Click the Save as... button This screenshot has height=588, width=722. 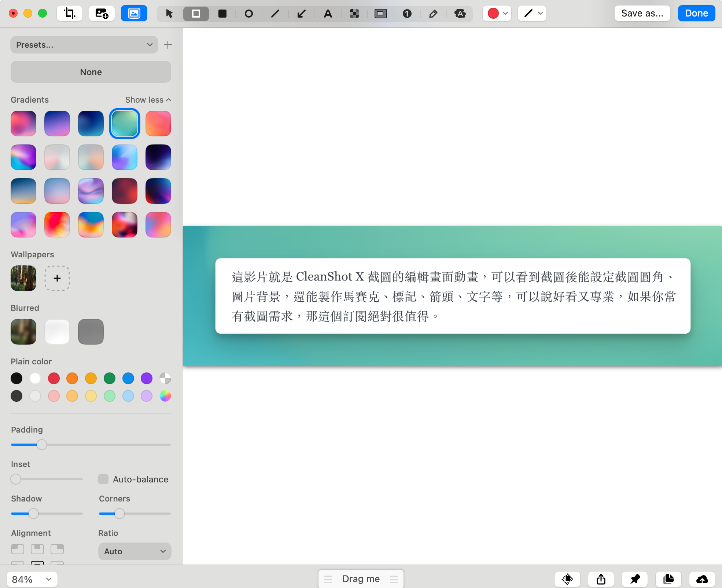click(642, 14)
